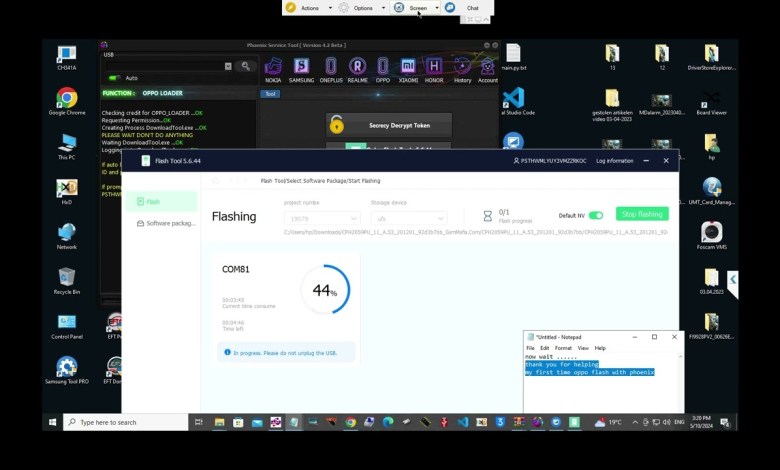Open the Storage device dropdown

[x=409, y=218]
